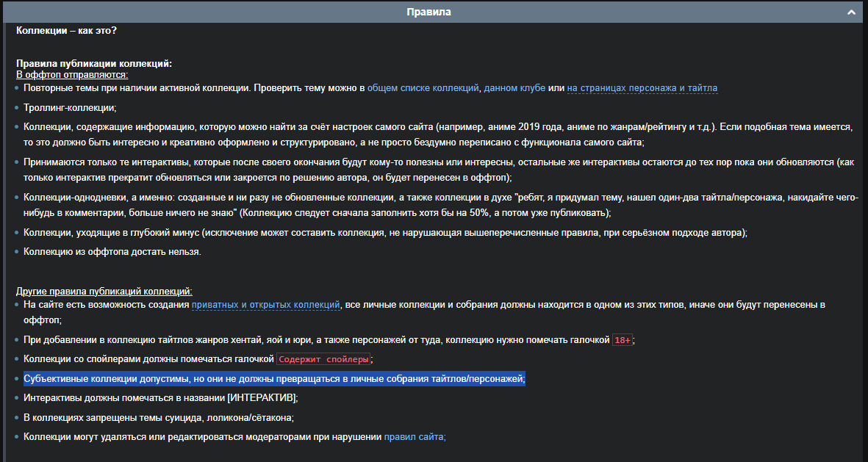
Task: Open the общем списке коллекций link
Action: 423,88
